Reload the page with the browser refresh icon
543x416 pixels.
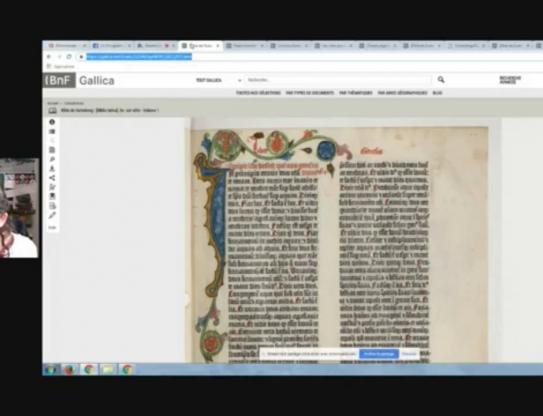pos(69,56)
